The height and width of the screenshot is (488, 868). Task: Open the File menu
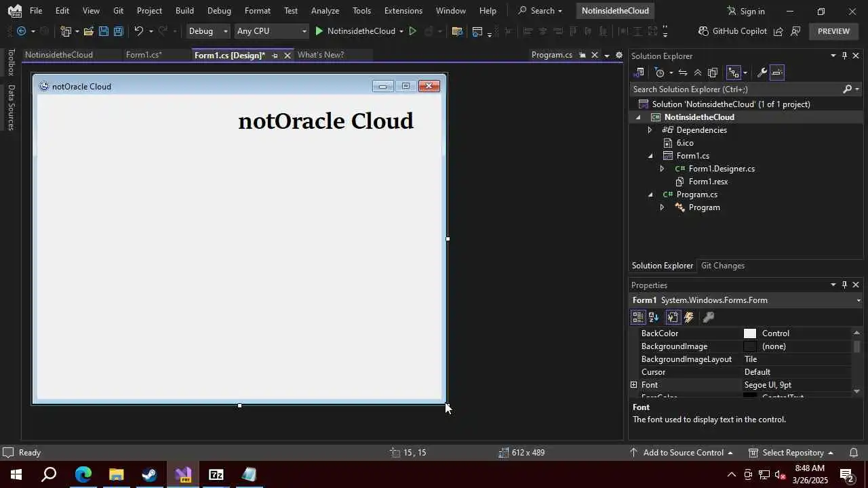pyautogui.click(x=36, y=11)
